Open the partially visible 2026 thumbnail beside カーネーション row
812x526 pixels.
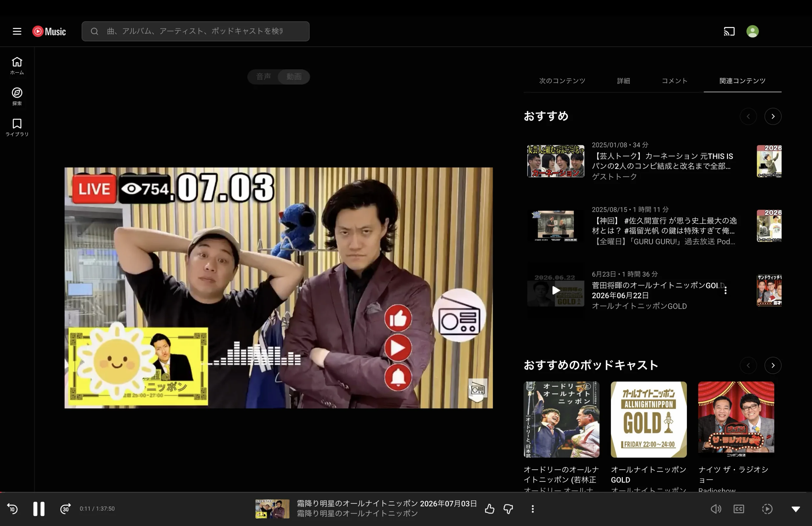click(769, 161)
